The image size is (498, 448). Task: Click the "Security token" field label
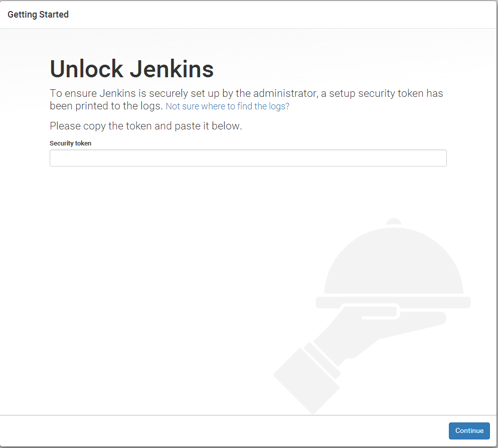click(x=70, y=143)
